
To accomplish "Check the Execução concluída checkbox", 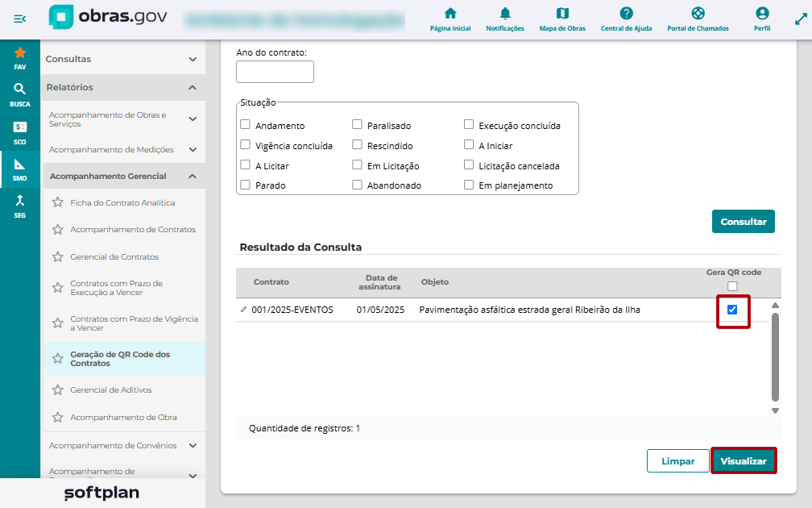I will point(469,125).
